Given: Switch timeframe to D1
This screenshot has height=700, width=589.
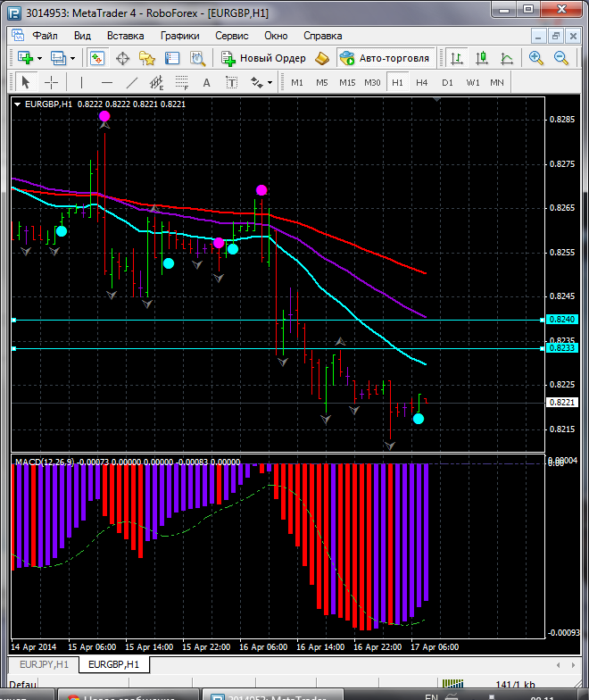Looking at the screenshot, I should [447, 82].
